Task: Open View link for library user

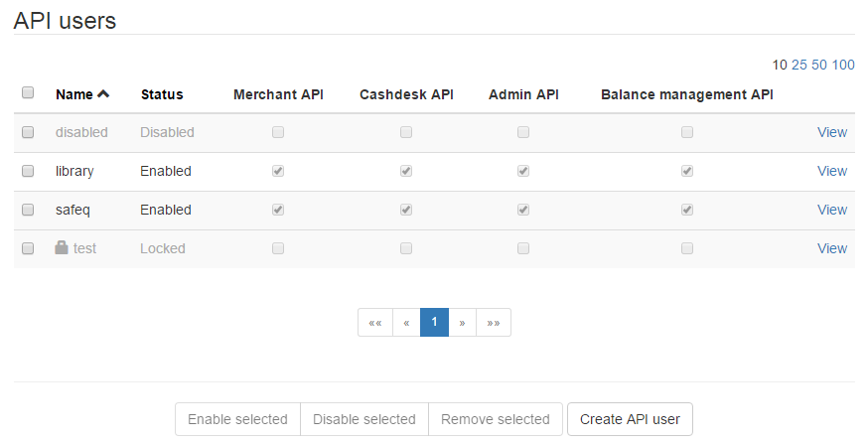Action: [831, 171]
